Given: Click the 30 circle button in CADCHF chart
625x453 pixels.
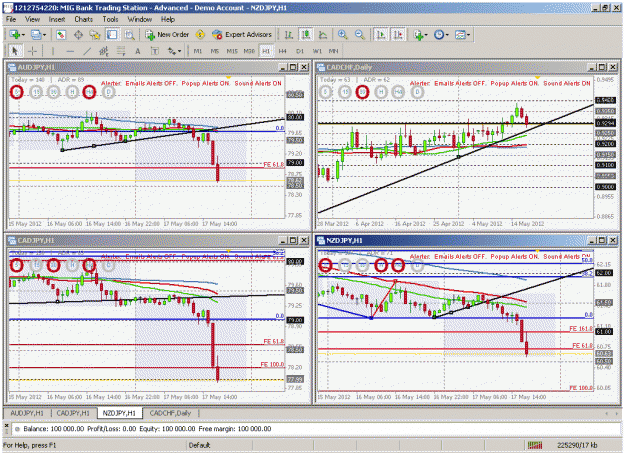Looking at the screenshot, I should 362,92.
